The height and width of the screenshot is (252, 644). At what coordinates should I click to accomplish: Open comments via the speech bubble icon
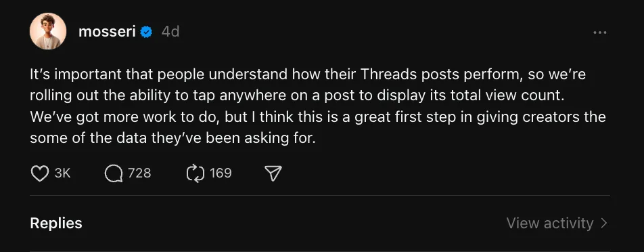(x=114, y=173)
